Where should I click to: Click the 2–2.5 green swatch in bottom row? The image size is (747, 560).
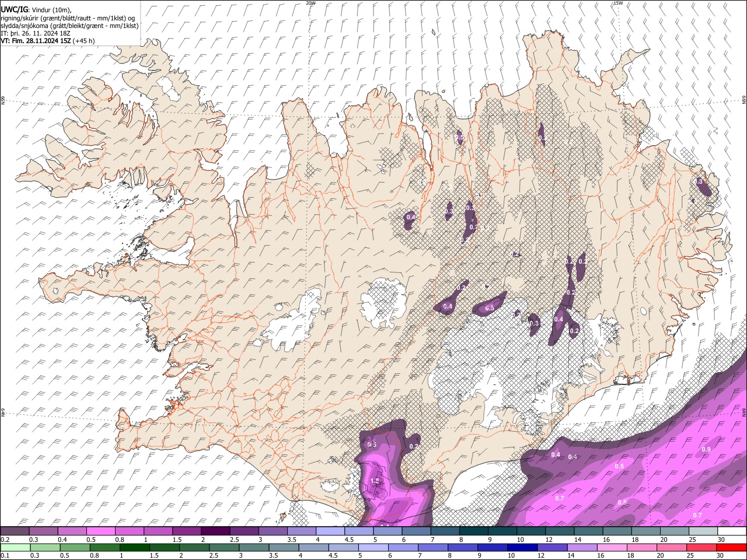(194, 547)
